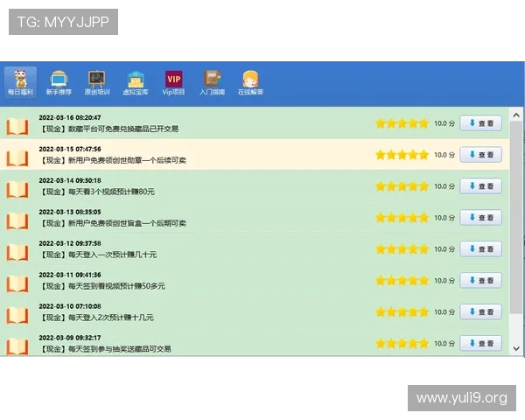Viewport: 525px width, 420px height.
Task: Click book icon for 2022-03-09 entry
Action: (x=17, y=346)
